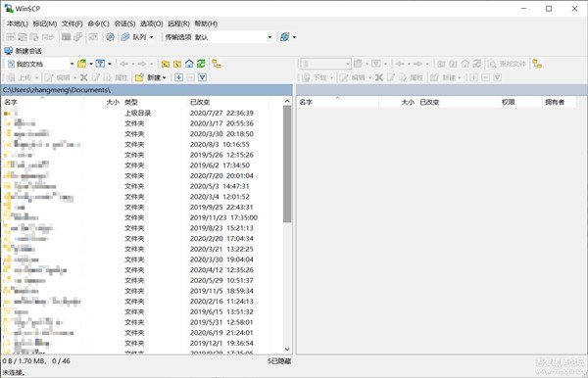Invert selection with the local triangle icon
Viewport: 588px width, 378px height.
[203, 77]
